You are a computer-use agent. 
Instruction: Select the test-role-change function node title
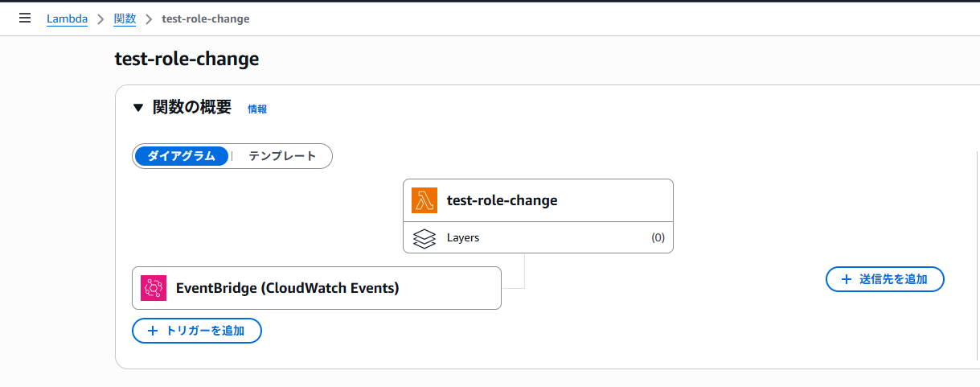coord(502,200)
